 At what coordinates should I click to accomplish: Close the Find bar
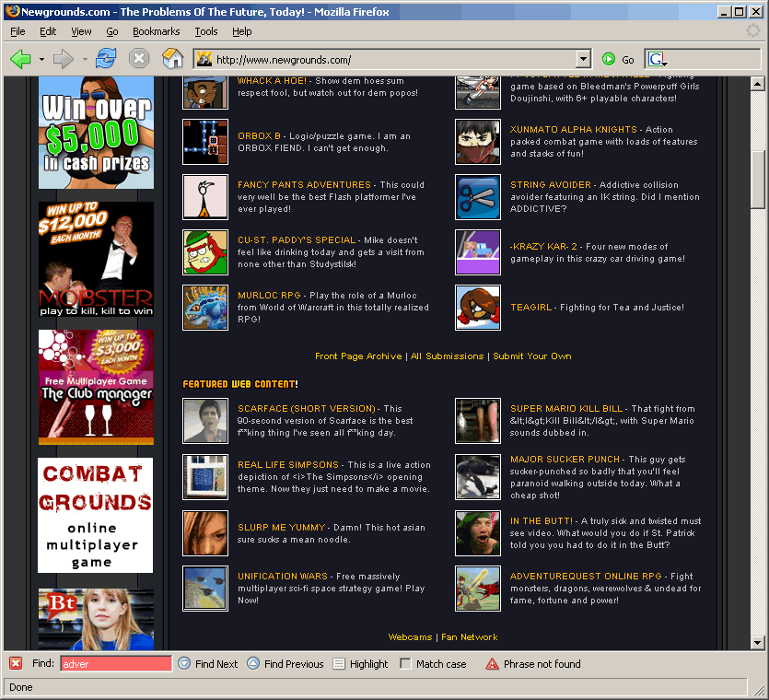(16, 663)
